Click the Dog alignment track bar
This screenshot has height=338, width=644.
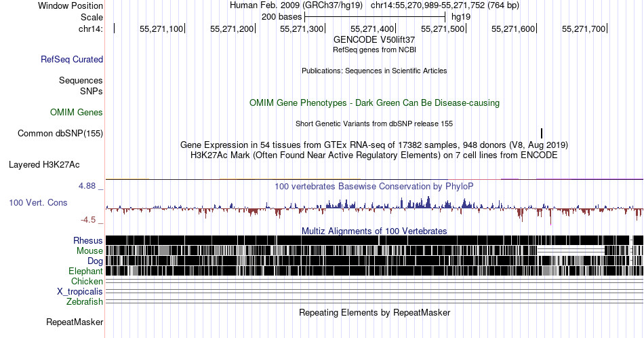point(374,261)
